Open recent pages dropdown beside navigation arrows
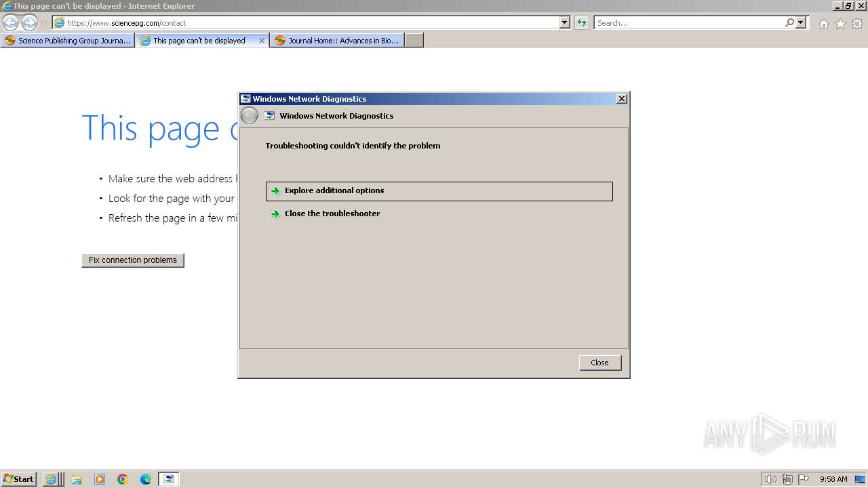The height and width of the screenshot is (488, 868). (x=44, y=23)
